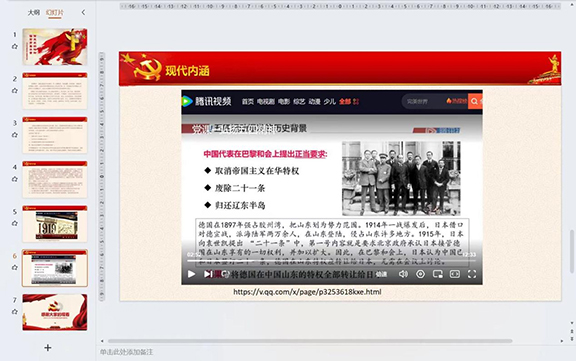Click the horizontal scrollbar below the slide
Viewport: 576px width, 361px height.
tap(310, 341)
